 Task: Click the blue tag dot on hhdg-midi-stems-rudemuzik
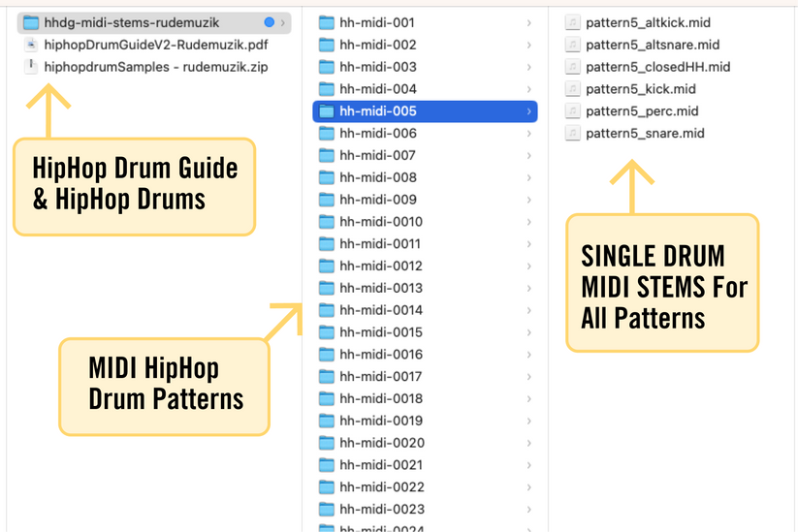click(269, 22)
